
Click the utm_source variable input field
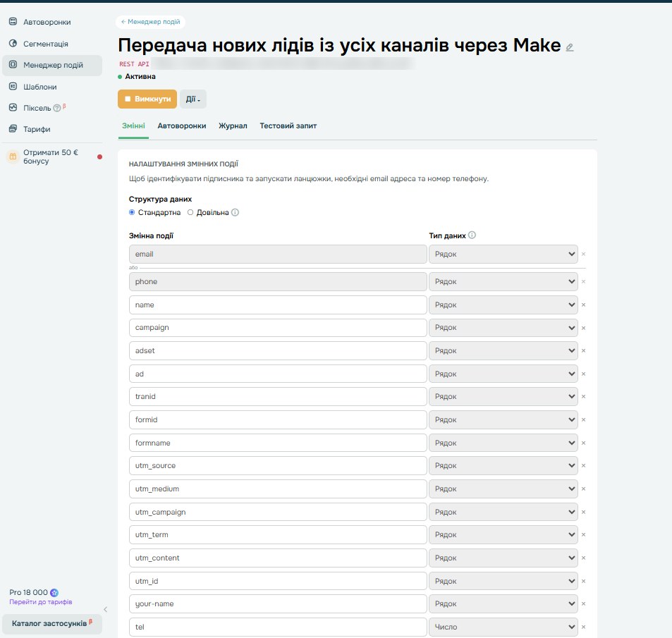pyautogui.click(x=278, y=465)
